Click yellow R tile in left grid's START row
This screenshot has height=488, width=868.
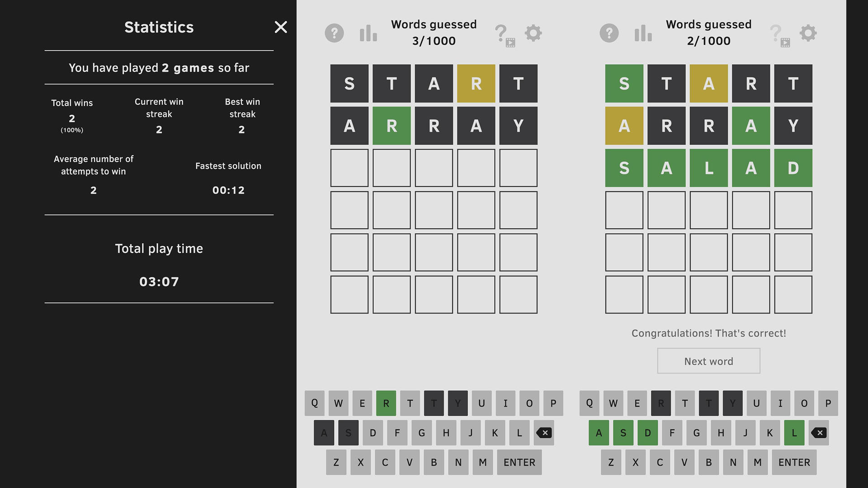pyautogui.click(x=476, y=84)
